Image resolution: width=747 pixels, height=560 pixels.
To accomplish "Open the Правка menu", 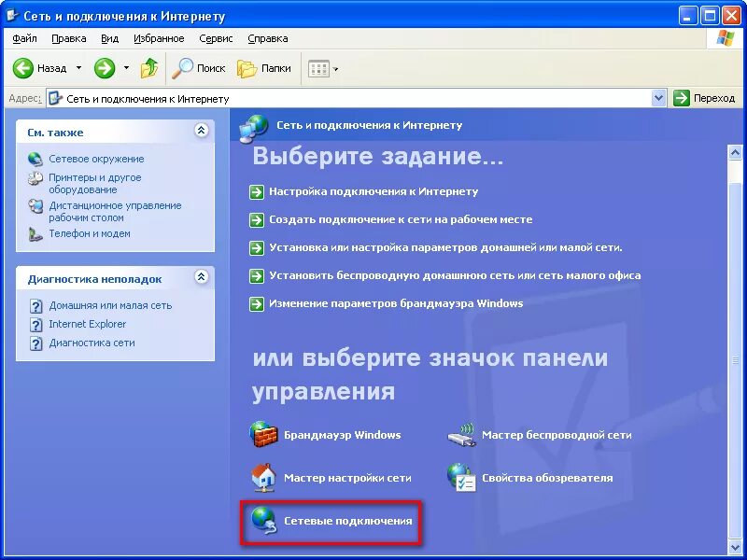I will click(x=68, y=38).
